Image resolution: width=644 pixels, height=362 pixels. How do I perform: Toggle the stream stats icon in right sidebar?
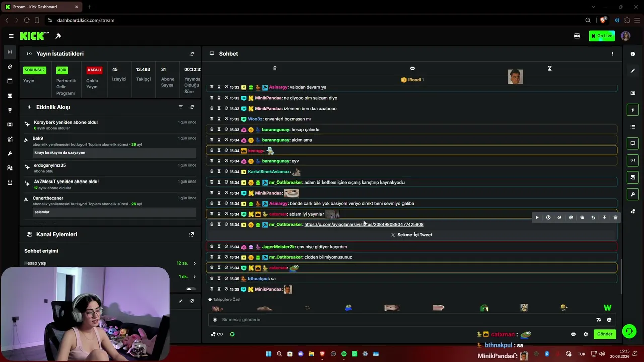633,160
